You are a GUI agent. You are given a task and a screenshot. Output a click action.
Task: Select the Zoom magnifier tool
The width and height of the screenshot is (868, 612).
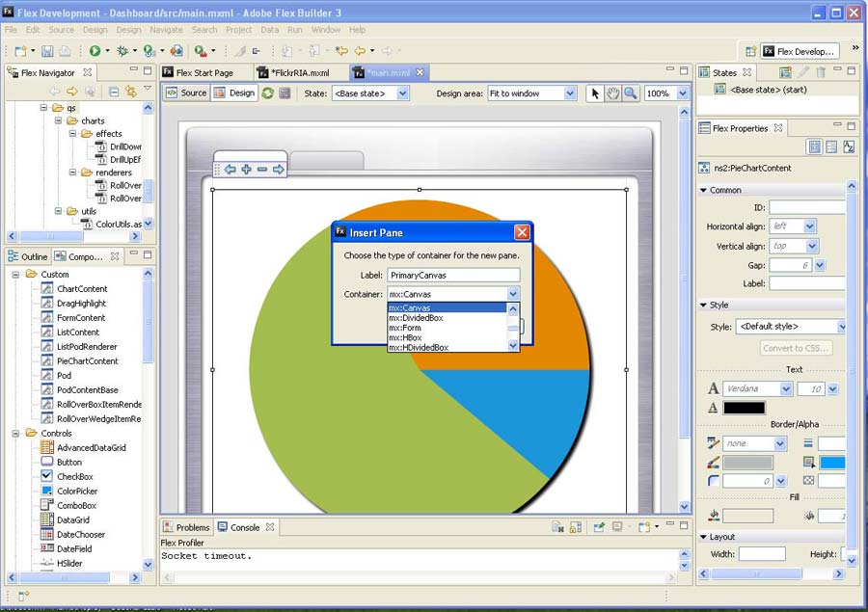[631, 93]
